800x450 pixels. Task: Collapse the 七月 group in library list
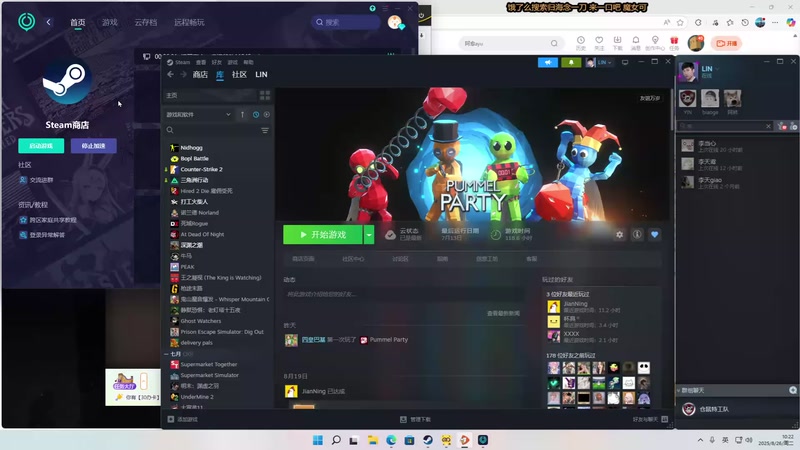tap(166, 354)
